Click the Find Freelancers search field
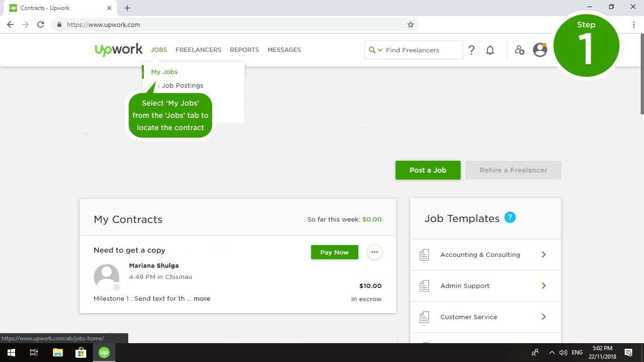The image size is (644, 362). [x=422, y=50]
